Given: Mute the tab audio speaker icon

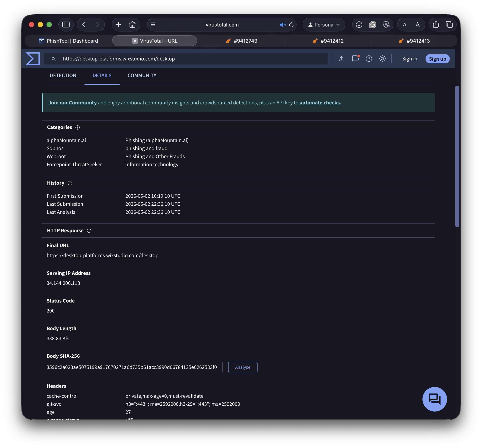Looking at the screenshot, I should 282,25.
